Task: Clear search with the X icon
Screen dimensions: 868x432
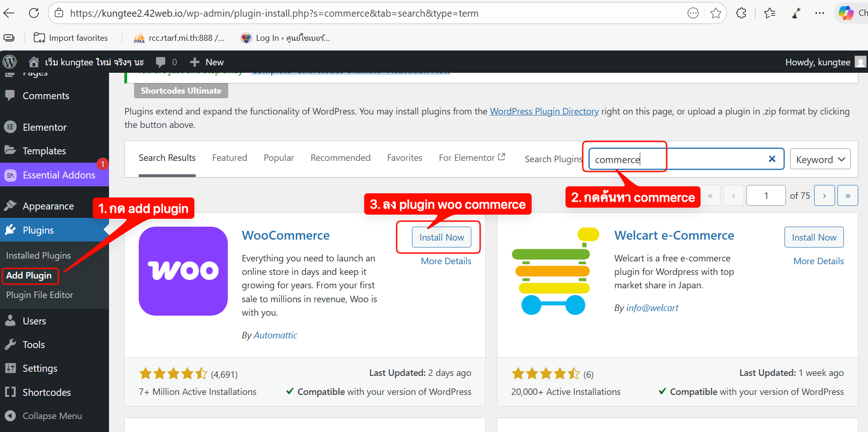Action: coord(772,159)
